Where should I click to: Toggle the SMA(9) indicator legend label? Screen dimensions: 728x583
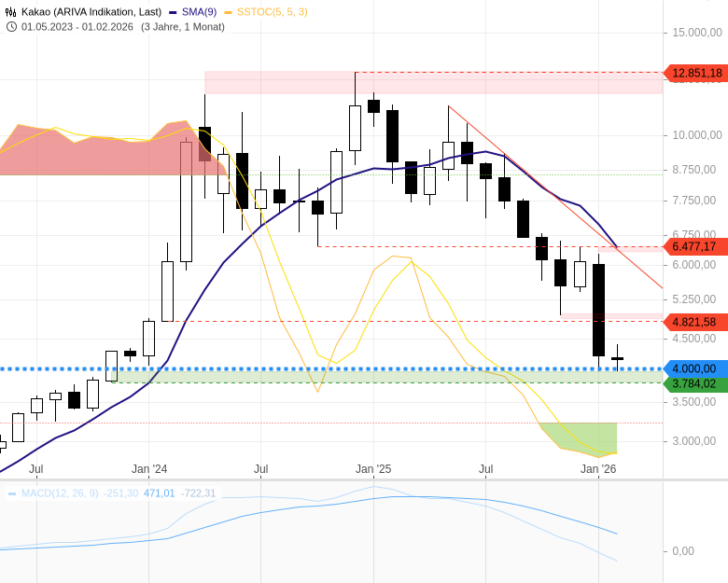[200, 12]
